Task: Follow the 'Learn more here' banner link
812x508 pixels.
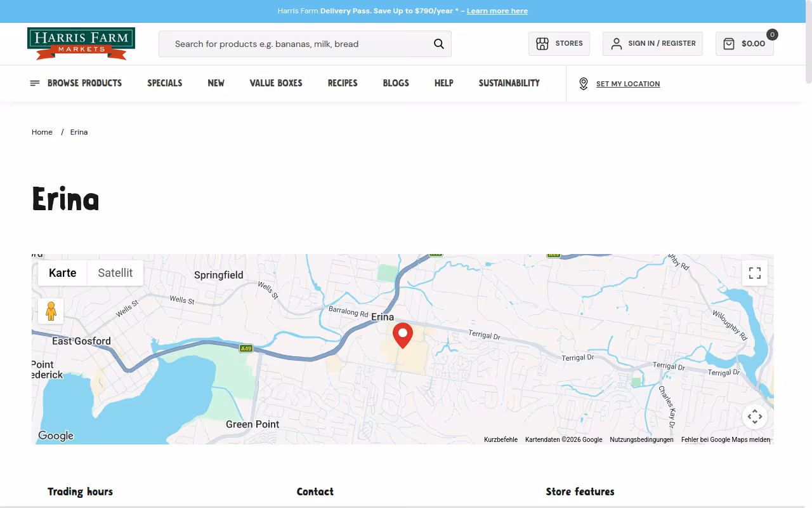Action: point(497,11)
